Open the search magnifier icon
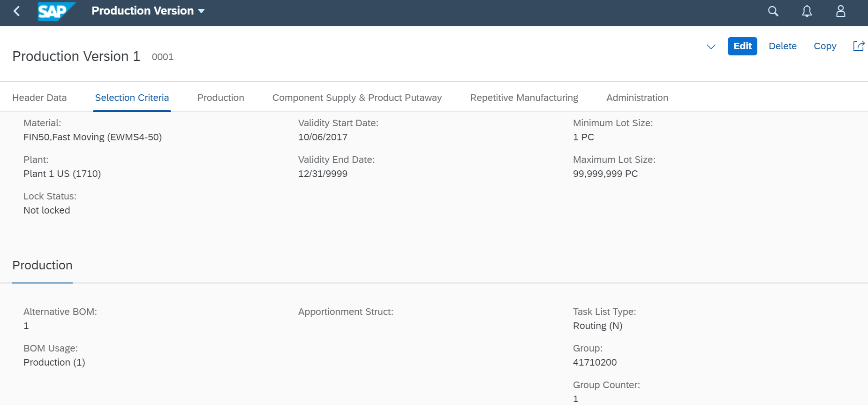The width and height of the screenshot is (868, 405). pyautogui.click(x=773, y=11)
